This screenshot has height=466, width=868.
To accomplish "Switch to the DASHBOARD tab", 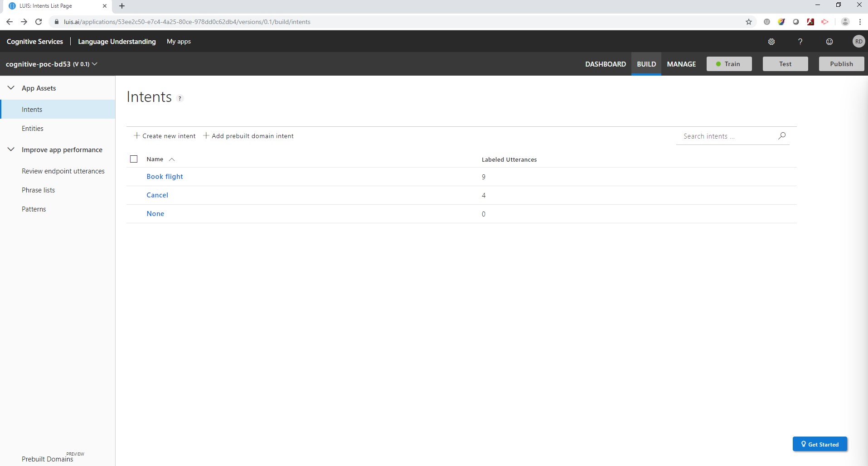I will click(x=605, y=64).
